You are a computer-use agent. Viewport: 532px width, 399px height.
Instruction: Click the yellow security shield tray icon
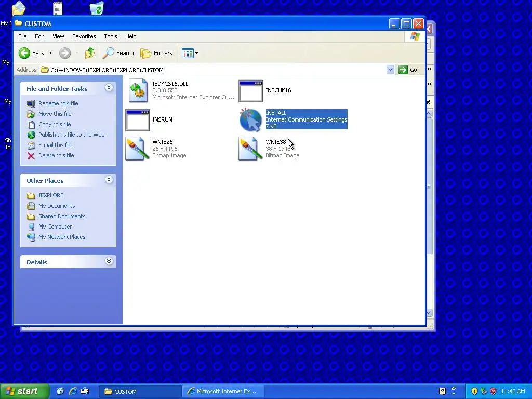pos(474,392)
